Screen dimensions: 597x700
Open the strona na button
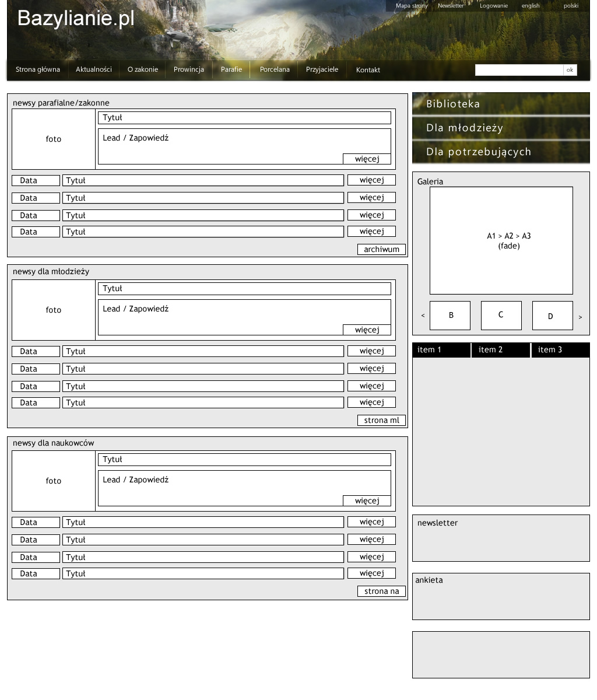tap(381, 591)
